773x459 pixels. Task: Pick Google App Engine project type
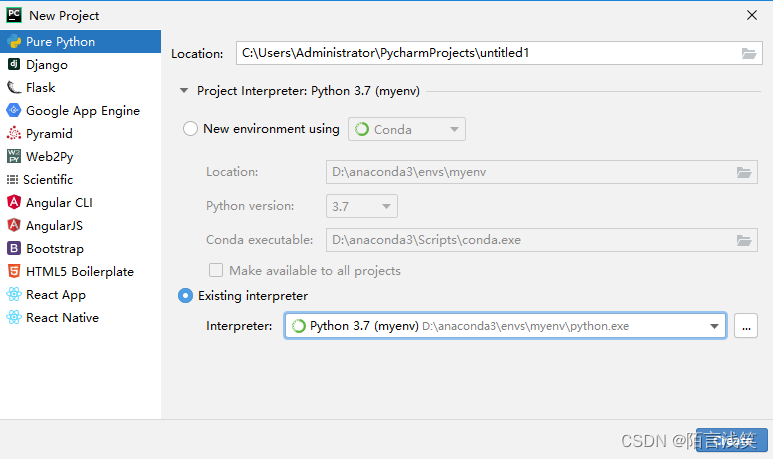[x=80, y=110]
